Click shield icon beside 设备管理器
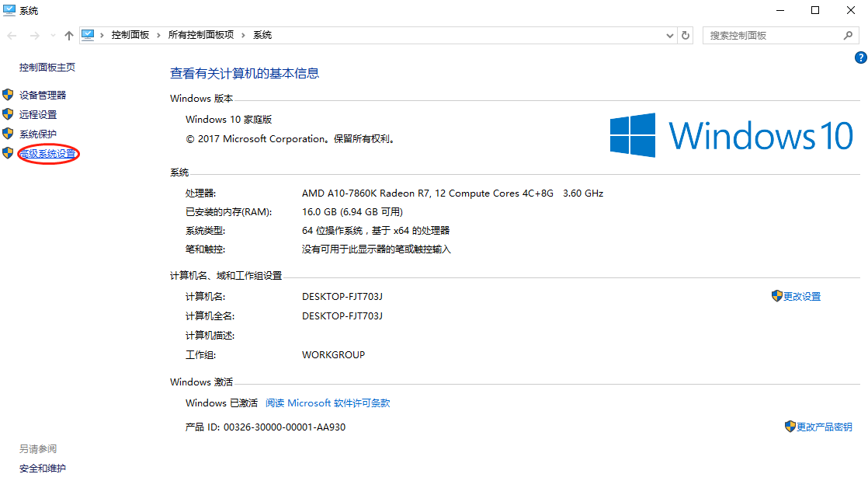868x488 pixels. pyautogui.click(x=8, y=95)
